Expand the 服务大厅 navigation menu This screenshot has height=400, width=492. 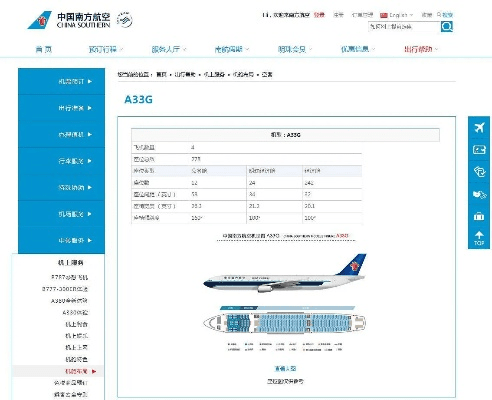169,49
